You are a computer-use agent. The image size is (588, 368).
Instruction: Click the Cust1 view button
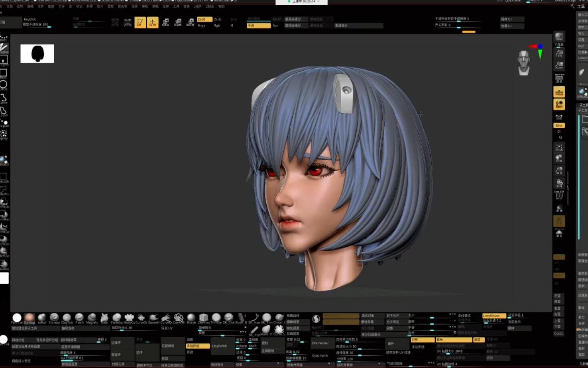[x=558, y=334]
